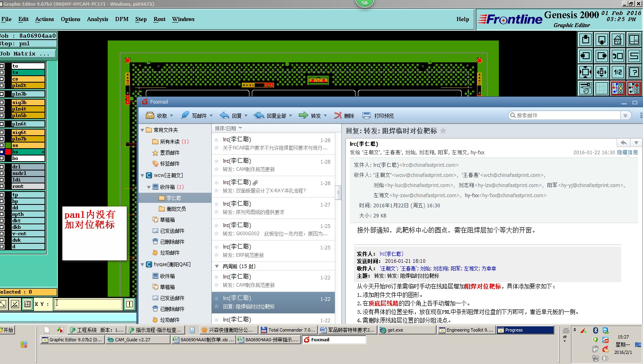Image resolution: width=643 pixels, height=364 pixels.
Task: Click the 隐藏信息 link in email header
Action: click(627, 152)
